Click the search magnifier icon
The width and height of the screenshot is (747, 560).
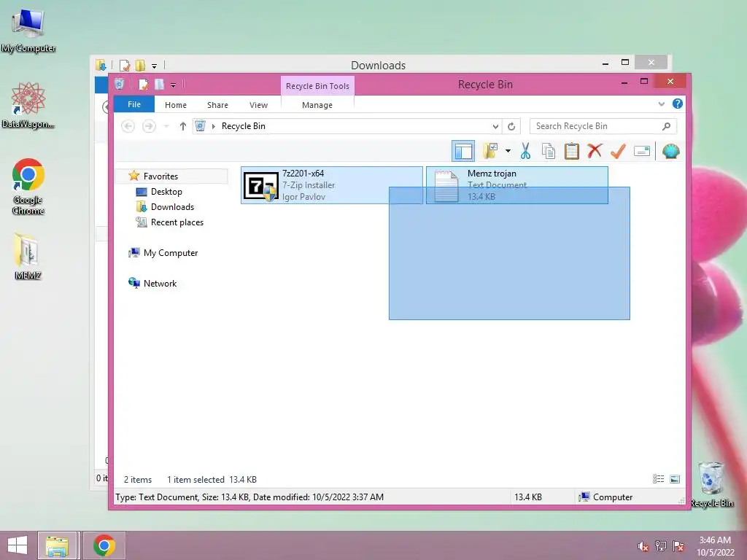[x=667, y=126]
